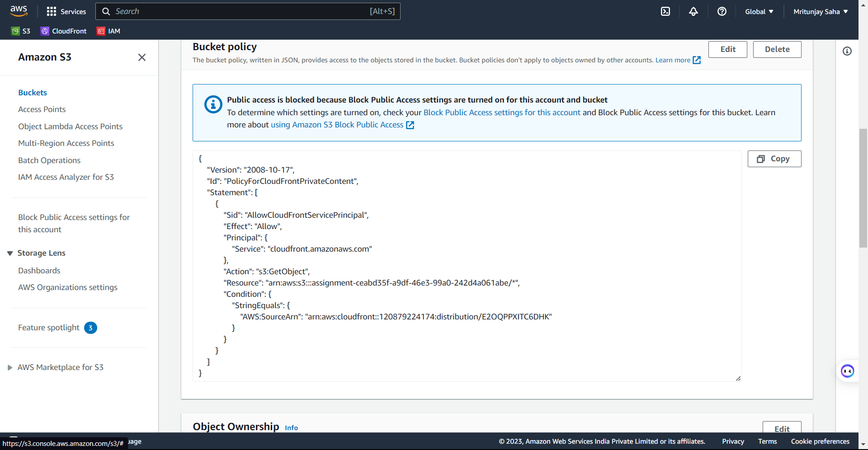Open Cookie preferences
868x450 pixels.
click(820, 441)
